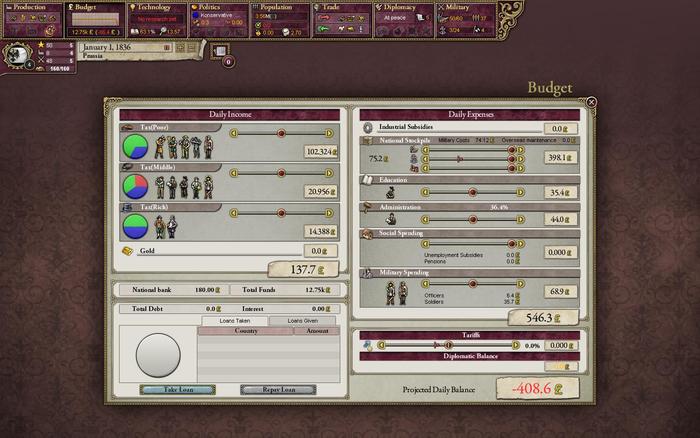
Task: Decrease game speed with minus button
Action: (192, 47)
